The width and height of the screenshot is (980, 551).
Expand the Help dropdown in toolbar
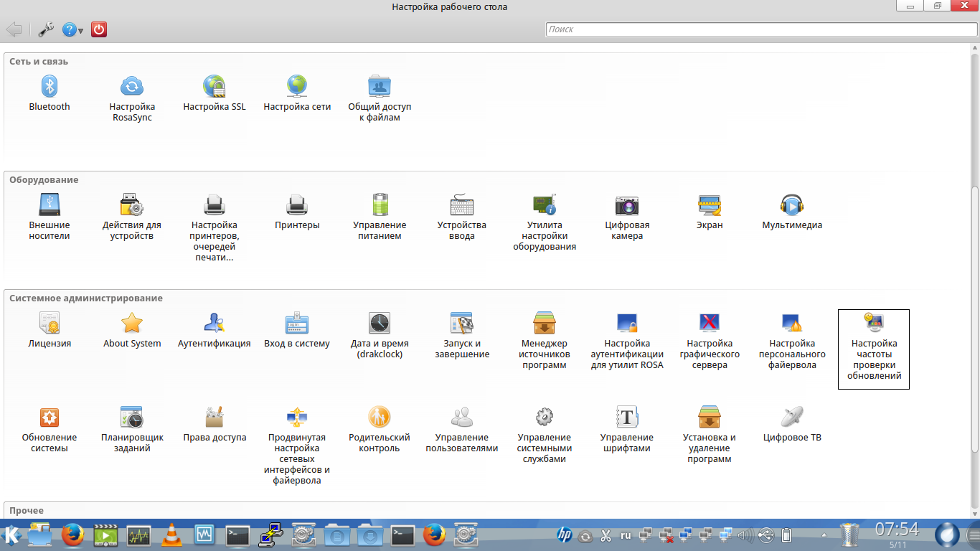[73, 30]
